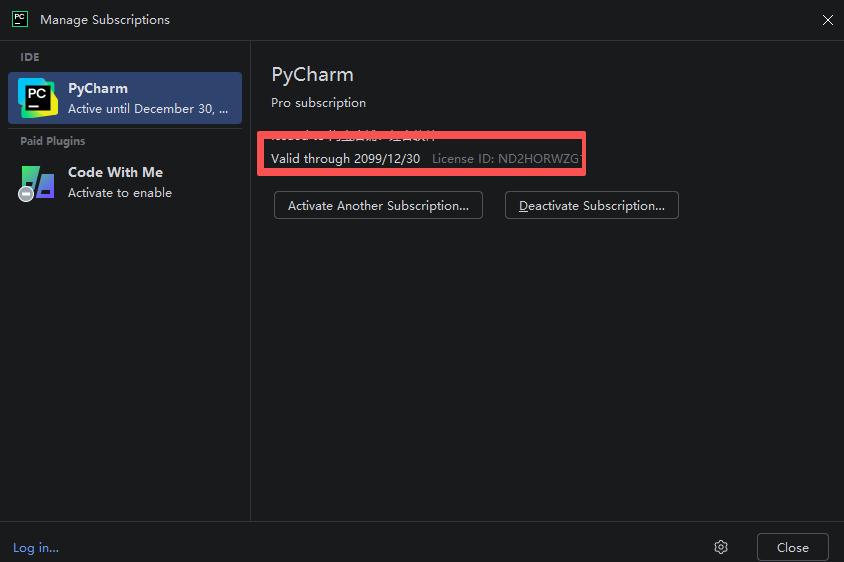Click Activate Another Subscription button

click(378, 205)
